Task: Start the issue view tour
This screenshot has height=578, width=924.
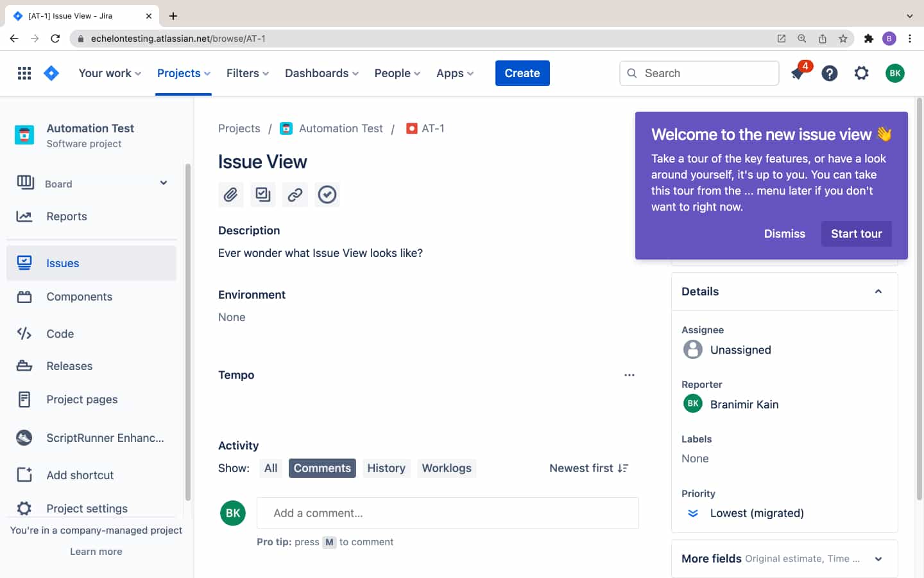Action: pyautogui.click(x=856, y=233)
